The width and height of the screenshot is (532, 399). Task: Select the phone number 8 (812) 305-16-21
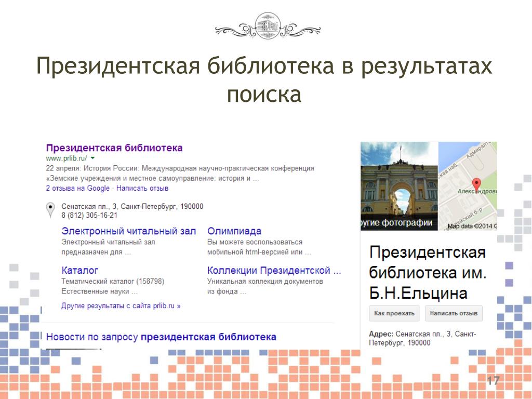(x=89, y=216)
